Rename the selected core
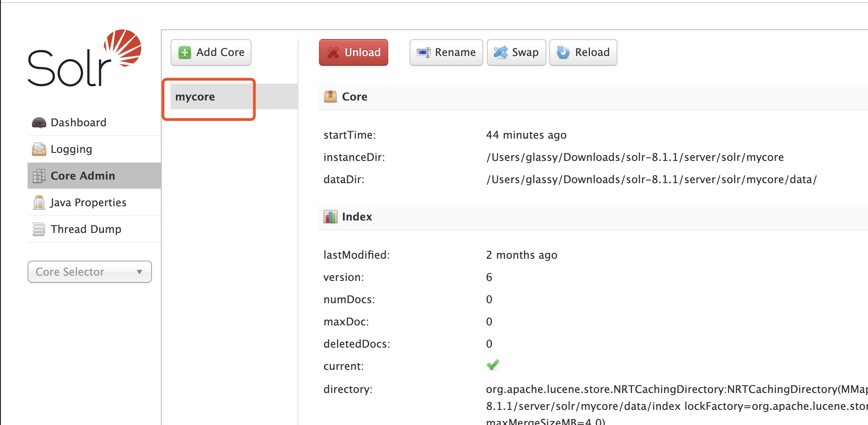 (x=446, y=52)
